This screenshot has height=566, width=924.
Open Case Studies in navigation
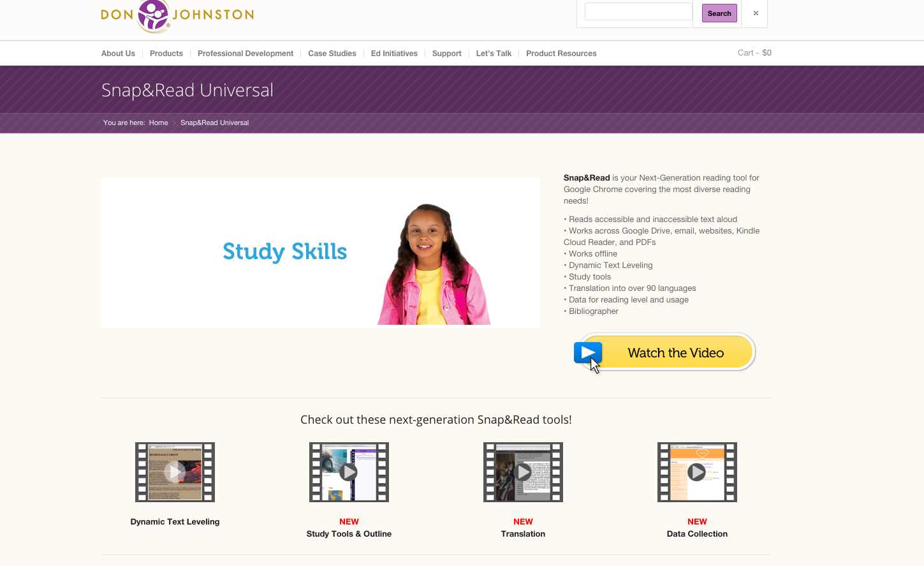[x=332, y=54]
